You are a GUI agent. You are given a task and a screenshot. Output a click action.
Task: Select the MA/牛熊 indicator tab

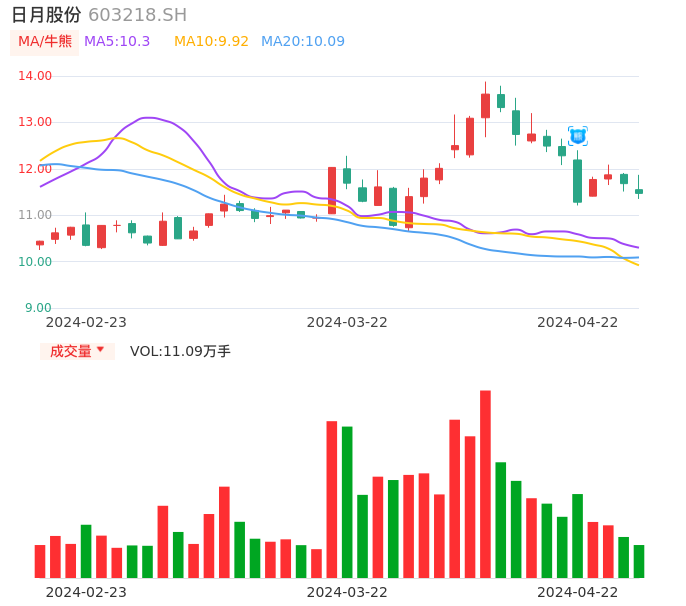(44, 42)
